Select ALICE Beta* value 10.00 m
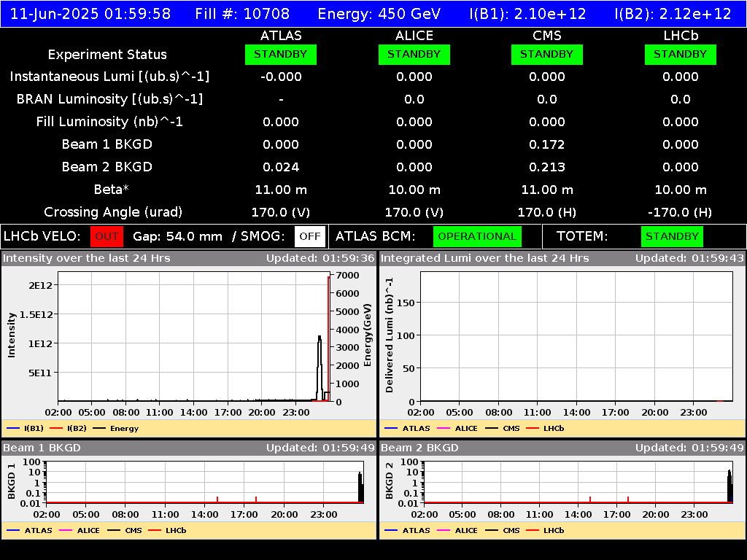The width and height of the screenshot is (747, 560). tap(414, 190)
